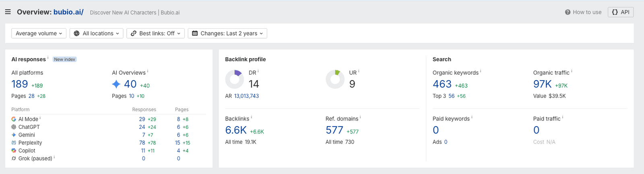Click the UR donut chart

[335, 79]
